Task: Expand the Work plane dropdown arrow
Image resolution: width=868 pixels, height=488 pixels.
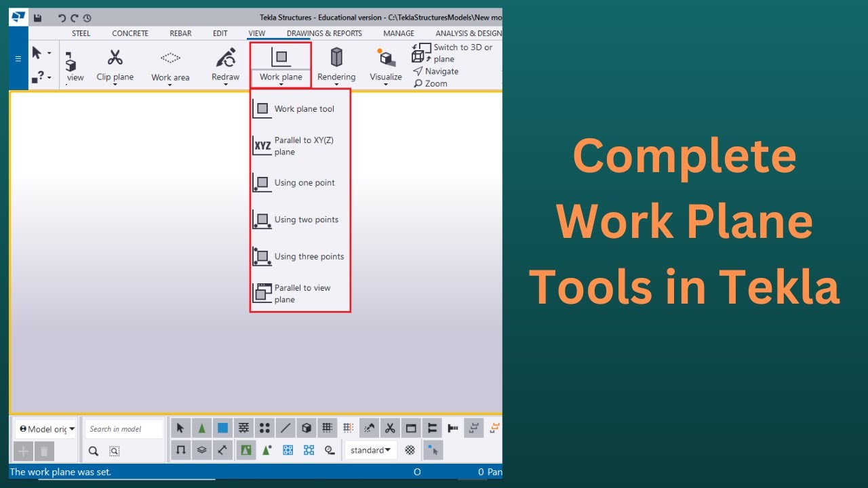Action: point(281,85)
